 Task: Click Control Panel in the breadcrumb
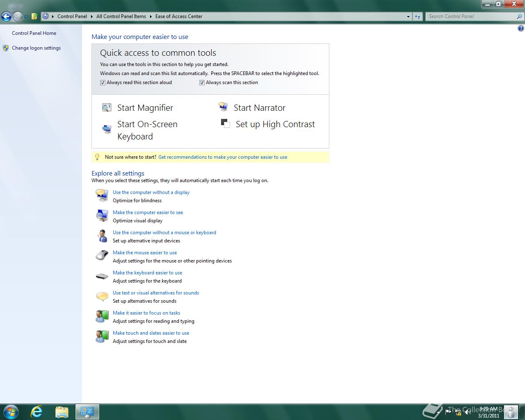click(72, 16)
